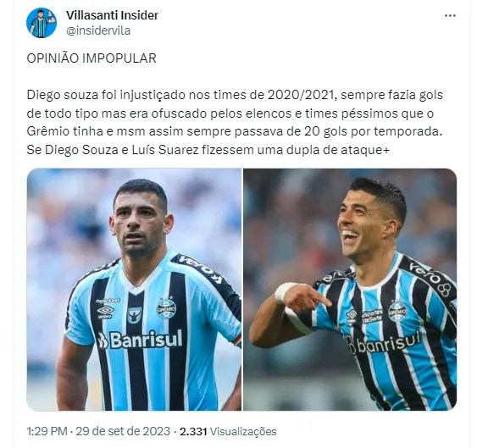Open the right photo of the smiling player
The image size is (477, 448).
[x=350, y=290]
